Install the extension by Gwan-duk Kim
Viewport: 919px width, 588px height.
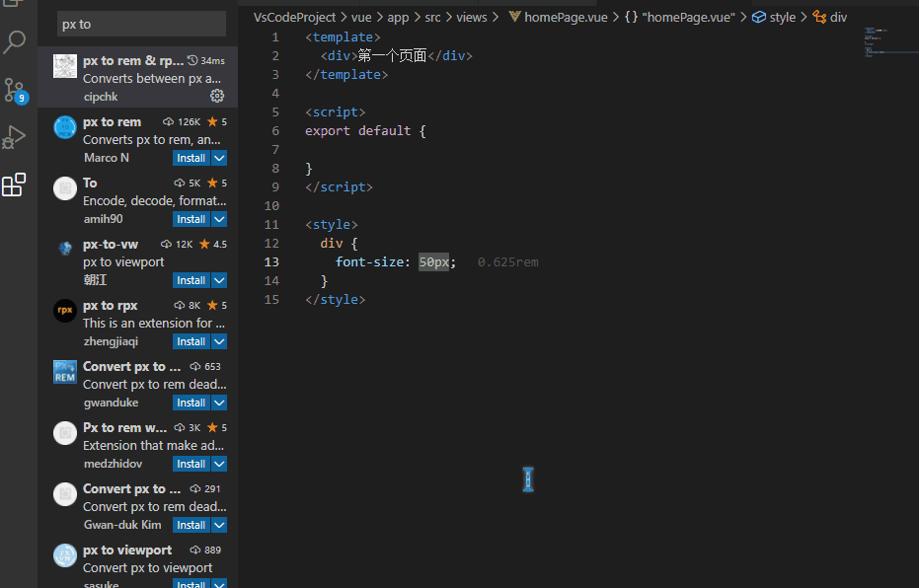[x=191, y=525]
